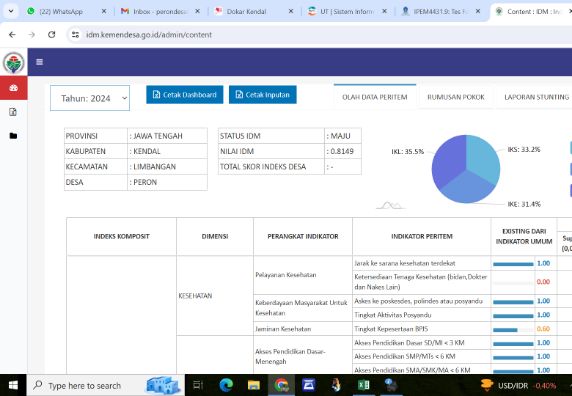
Task: Open the Windows Start menu
Action: point(13,385)
